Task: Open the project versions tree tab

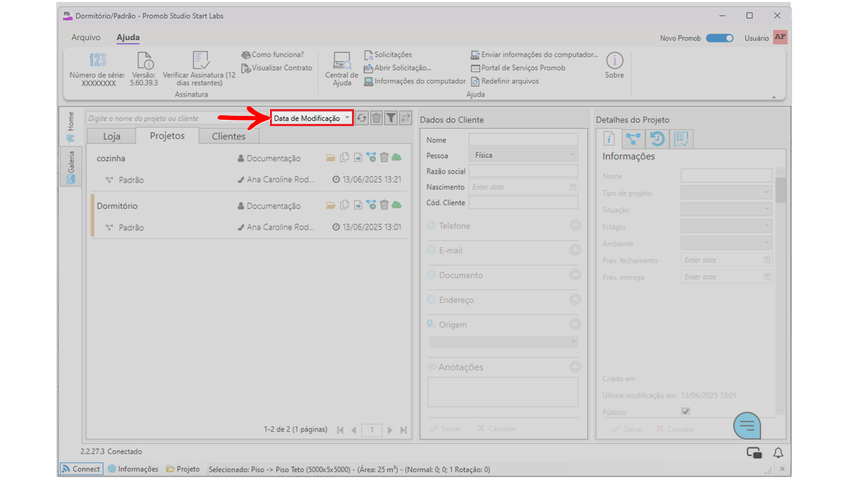Action: [x=633, y=139]
